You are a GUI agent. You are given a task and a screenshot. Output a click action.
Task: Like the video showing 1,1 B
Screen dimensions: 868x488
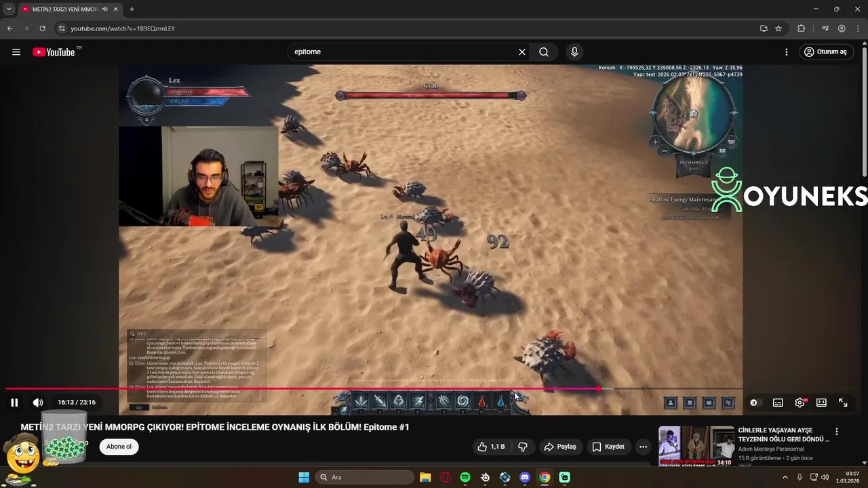pos(491,447)
